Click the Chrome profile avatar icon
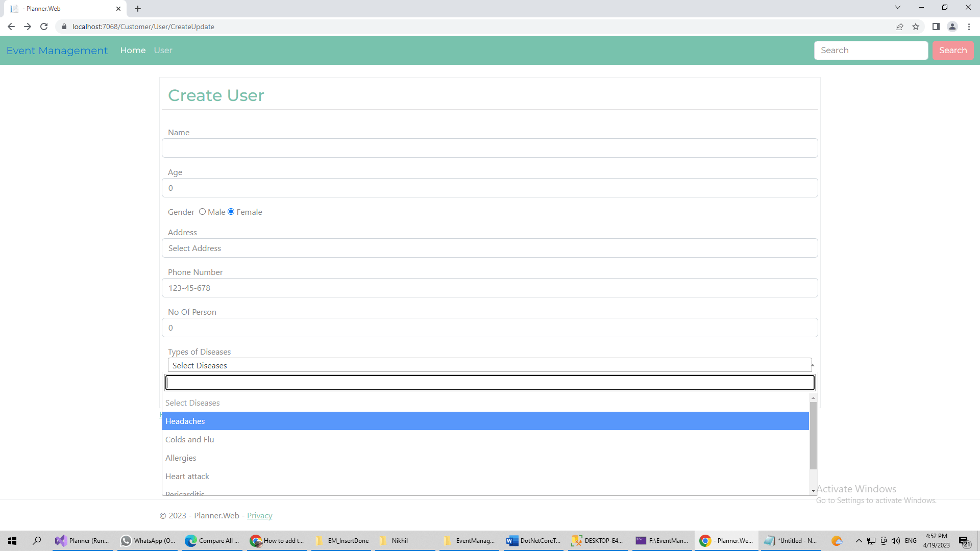This screenshot has height=551, width=980. pos(952,27)
